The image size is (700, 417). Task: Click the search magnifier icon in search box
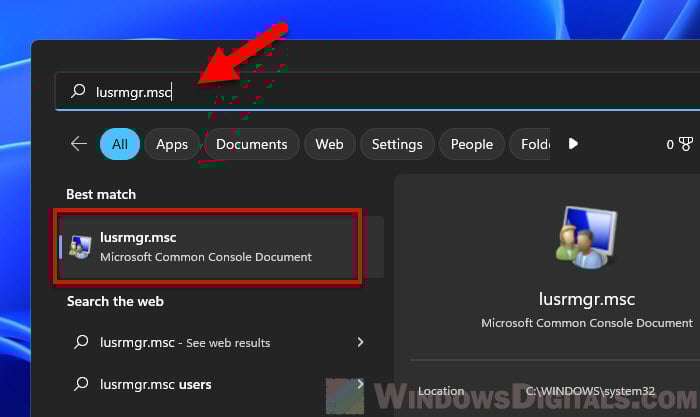click(x=78, y=91)
